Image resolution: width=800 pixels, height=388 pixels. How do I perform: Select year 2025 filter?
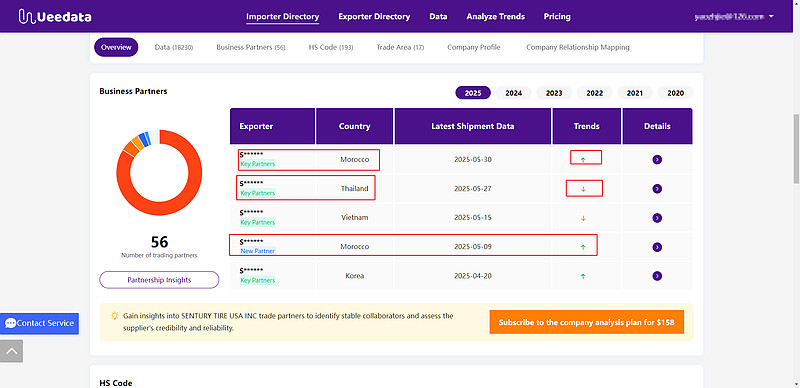473,93
